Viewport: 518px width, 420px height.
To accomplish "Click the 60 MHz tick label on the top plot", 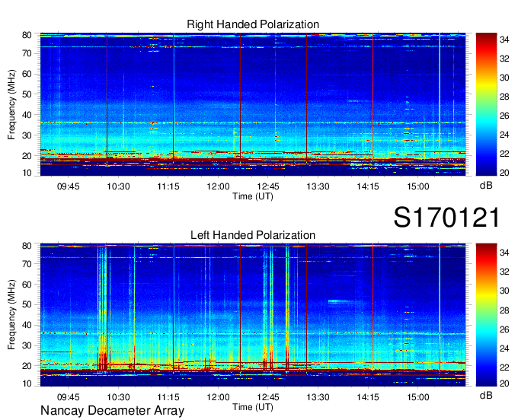I will (x=27, y=74).
